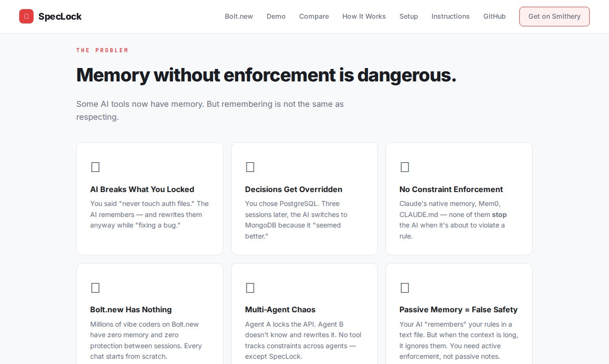
Task: Click the 'Your AI remembers your rules' description
Action: (x=459, y=341)
